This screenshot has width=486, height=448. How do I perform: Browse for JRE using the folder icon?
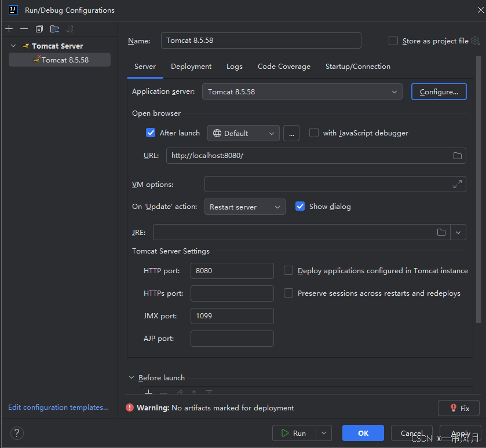[x=441, y=232]
